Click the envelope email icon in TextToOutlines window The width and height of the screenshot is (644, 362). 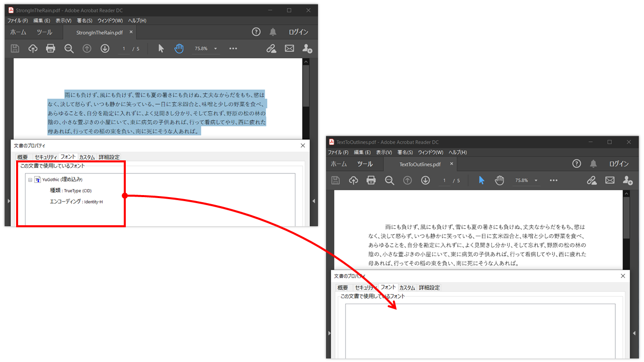pyautogui.click(x=610, y=180)
